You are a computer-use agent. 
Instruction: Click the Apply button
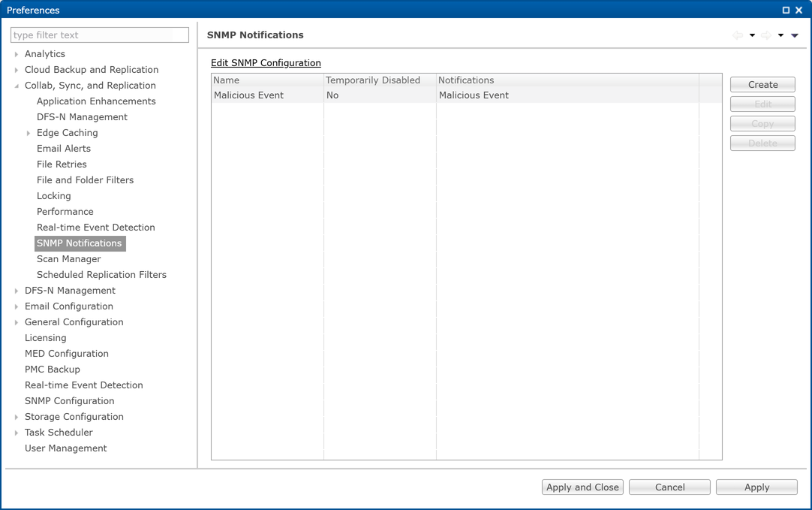coord(756,487)
